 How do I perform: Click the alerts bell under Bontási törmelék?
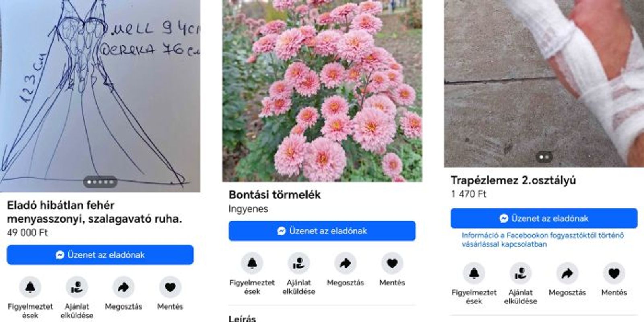click(252, 263)
